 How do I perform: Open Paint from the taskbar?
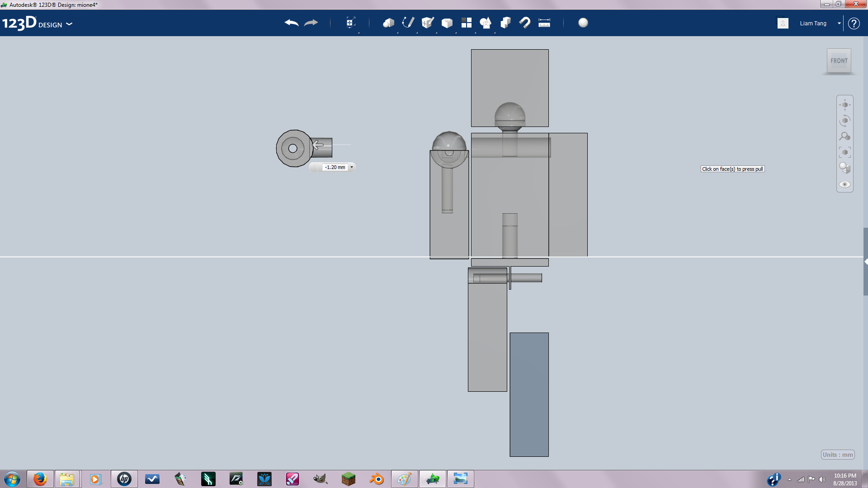tap(404, 479)
